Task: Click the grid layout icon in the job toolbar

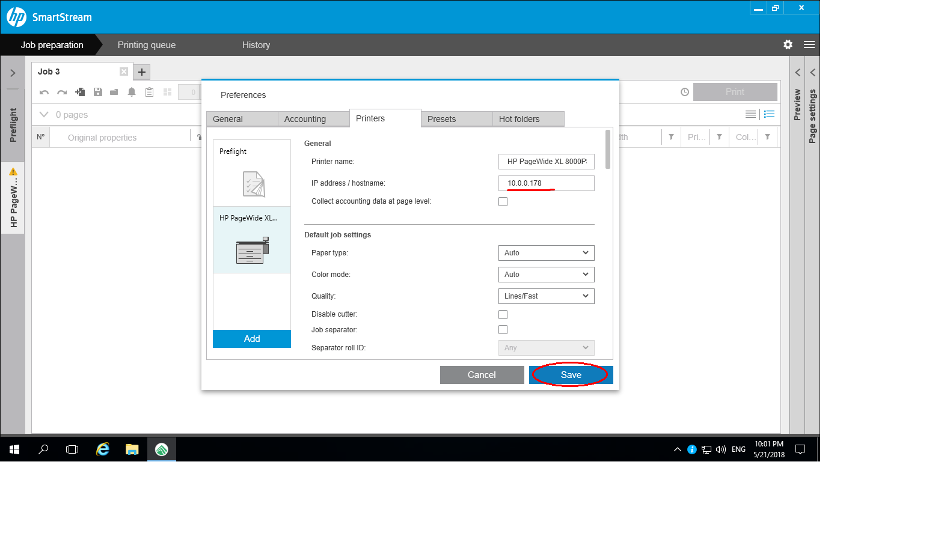Action: coord(167,92)
